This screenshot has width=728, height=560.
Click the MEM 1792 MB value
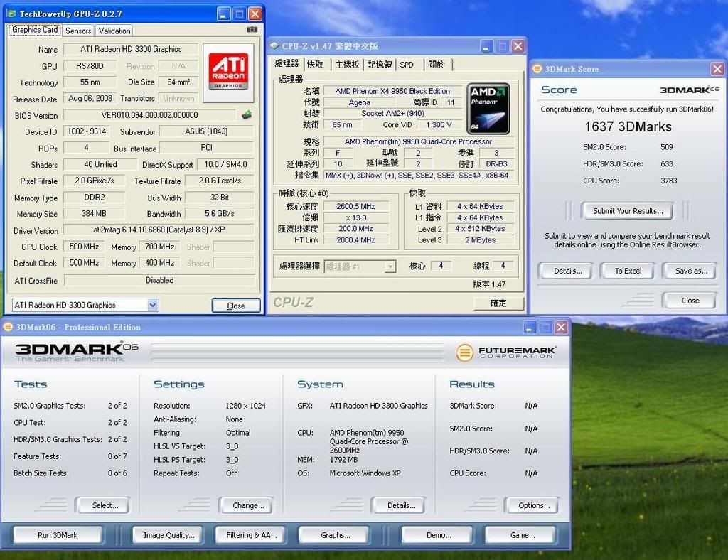343,460
